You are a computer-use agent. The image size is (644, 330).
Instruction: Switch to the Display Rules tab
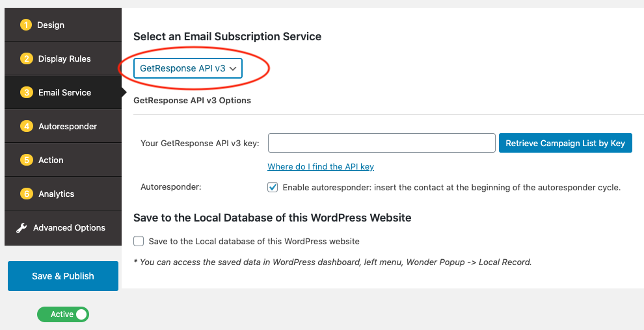pos(64,59)
